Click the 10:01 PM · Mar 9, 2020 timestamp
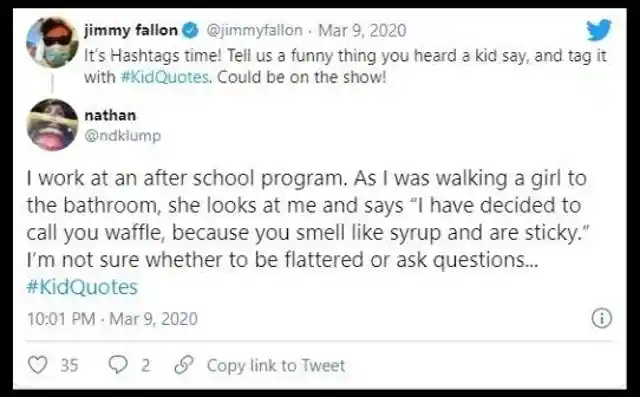Screen dimensions: 640x397 112,319
